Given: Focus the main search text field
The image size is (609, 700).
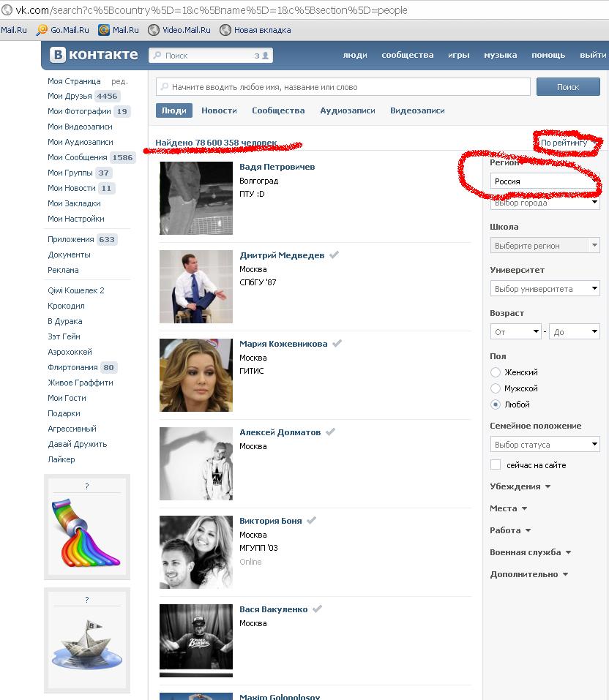Looking at the screenshot, I should [x=343, y=86].
